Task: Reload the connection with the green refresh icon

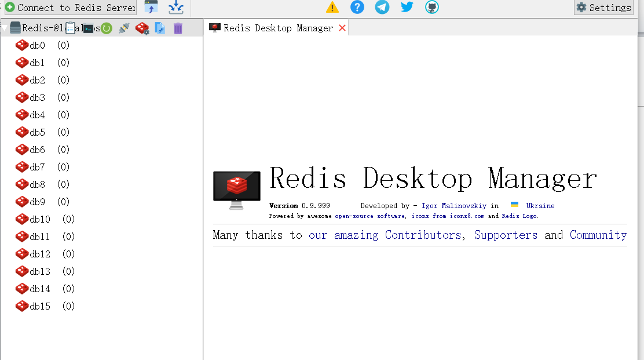Action: coord(107,28)
